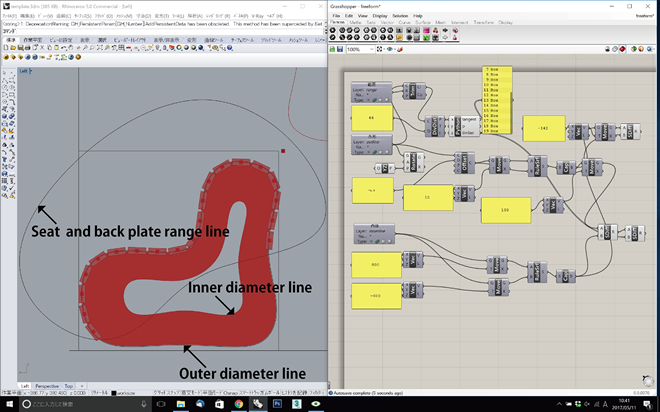
Task: Turn off preview using Grasshopper no-preview icon
Action: tap(607, 49)
